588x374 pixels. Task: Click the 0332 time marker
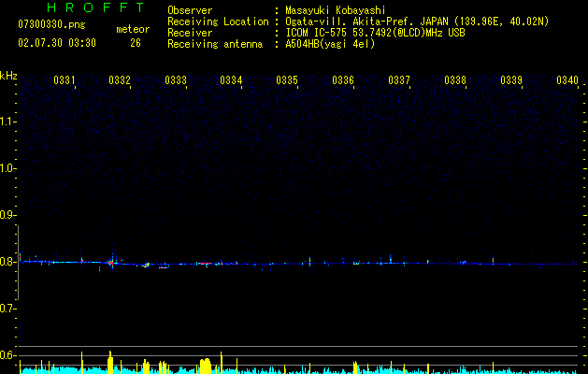[120, 80]
